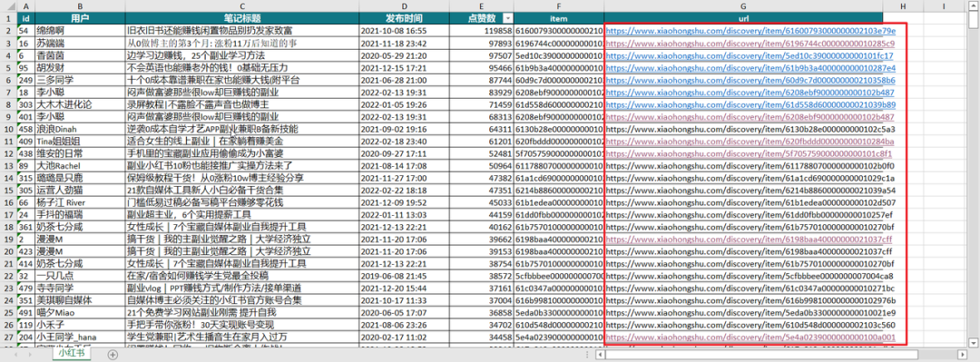Open the 点赞数 filter dropdown
The width and height of the screenshot is (980, 362).
point(507,19)
